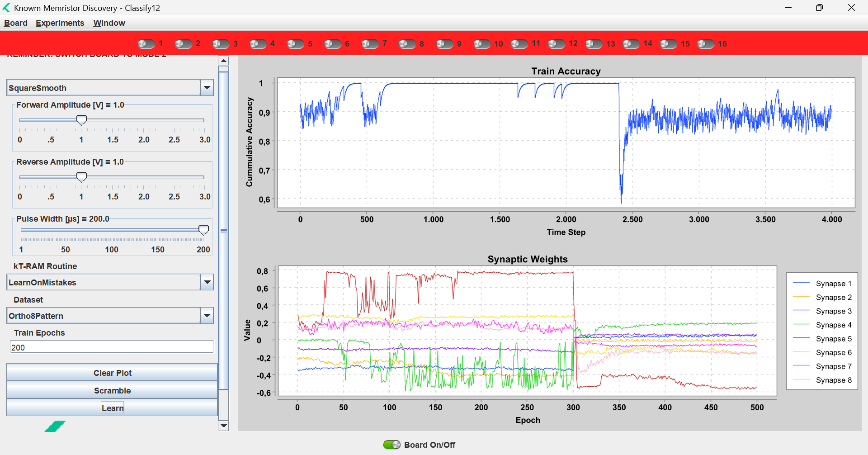Click the control panel scrollbar thumb
Screen dimensions: 868x455
[x=223, y=231]
